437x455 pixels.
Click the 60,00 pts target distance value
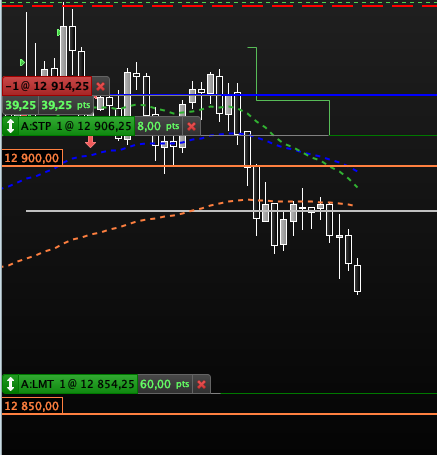(165, 384)
